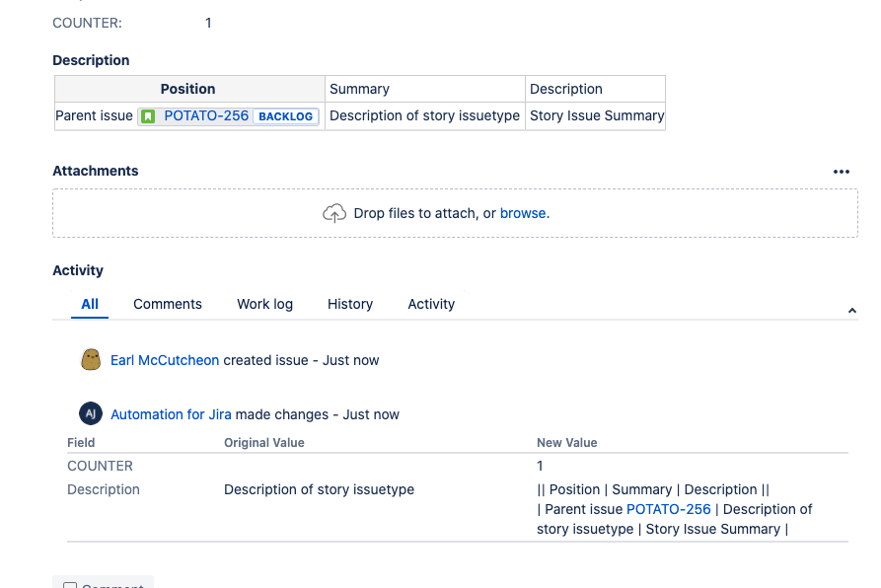
Task: Click the Automation for Jira avatar
Action: pos(91,414)
